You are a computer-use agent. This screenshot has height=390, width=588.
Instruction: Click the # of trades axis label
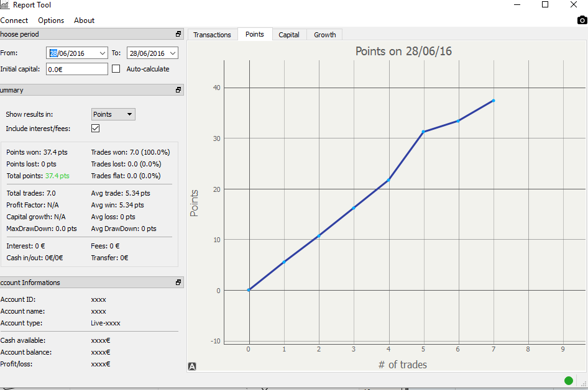[x=402, y=365]
